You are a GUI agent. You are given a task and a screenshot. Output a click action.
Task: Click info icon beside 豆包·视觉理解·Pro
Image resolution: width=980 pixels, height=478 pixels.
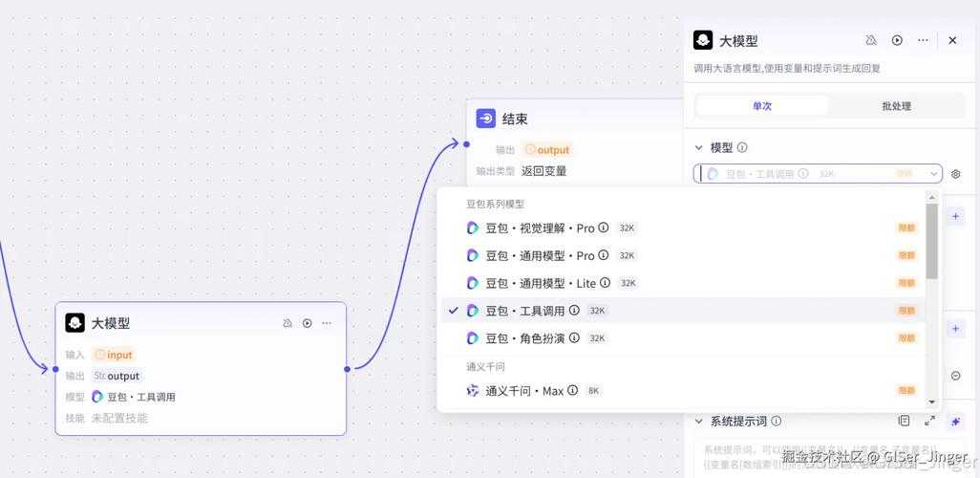pos(603,228)
